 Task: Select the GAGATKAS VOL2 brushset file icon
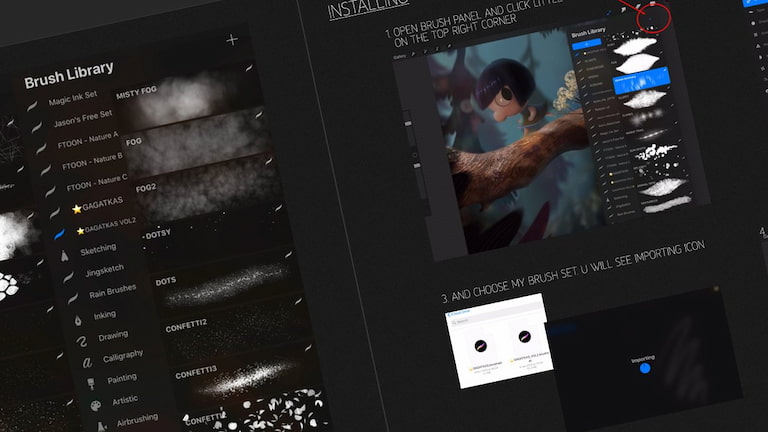(x=525, y=337)
